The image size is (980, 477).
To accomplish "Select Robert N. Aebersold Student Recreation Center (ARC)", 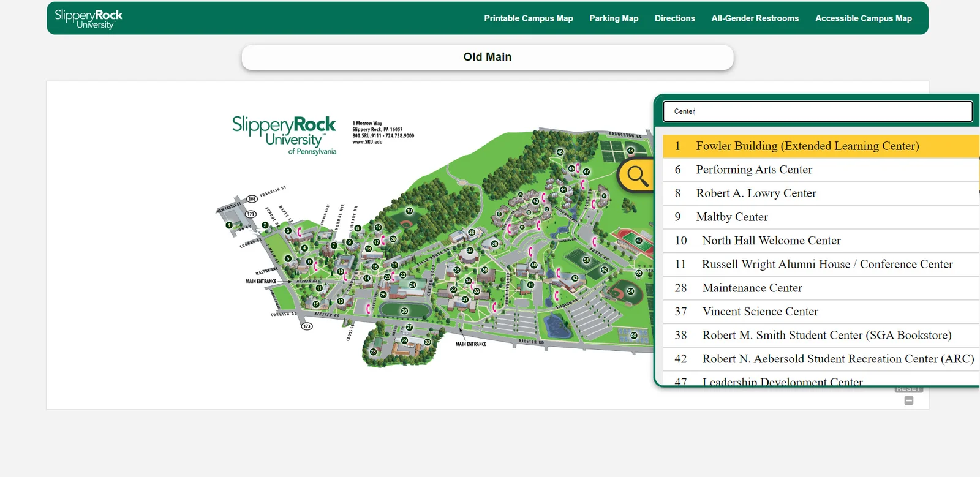I will tap(821, 359).
